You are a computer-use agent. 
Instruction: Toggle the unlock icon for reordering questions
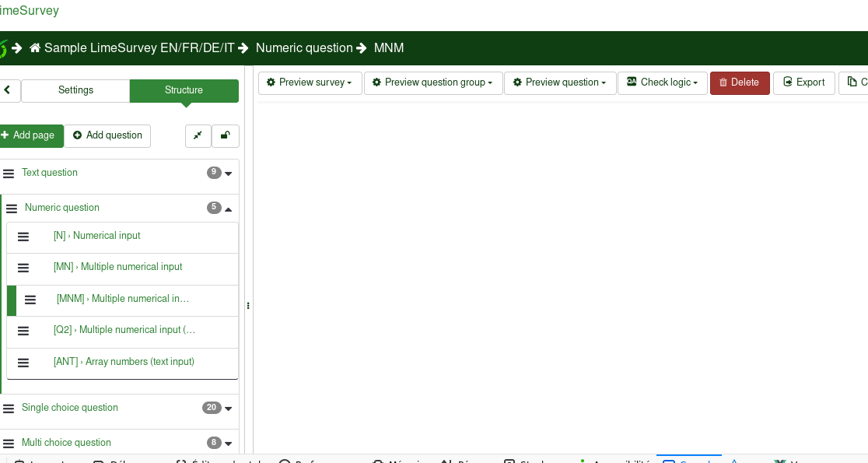pyautogui.click(x=226, y=135)
